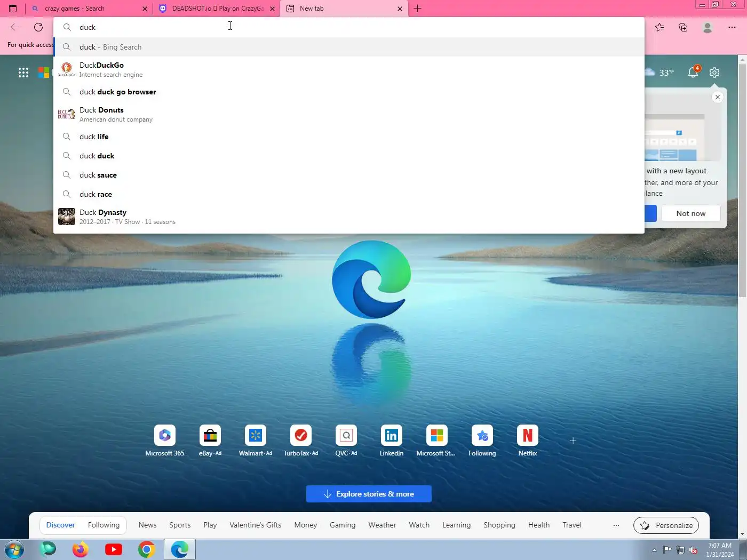
Task: Close the crazy games Search tab
Action: click(x=145, y=9)
